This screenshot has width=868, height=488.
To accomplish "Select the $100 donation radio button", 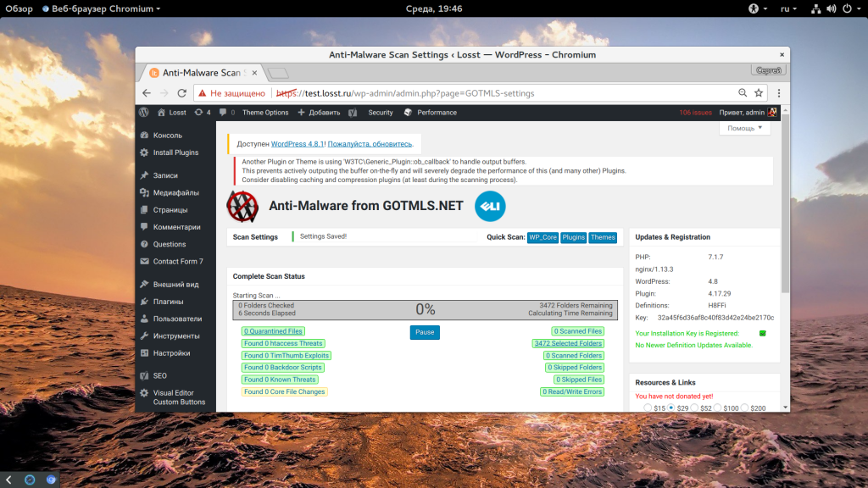I will [x=717, y=408].
